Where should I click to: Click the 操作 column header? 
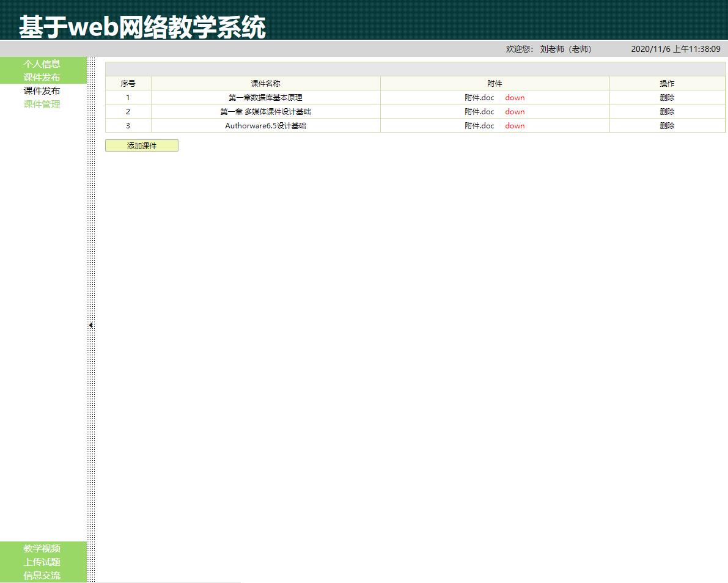tap(667, 83)
